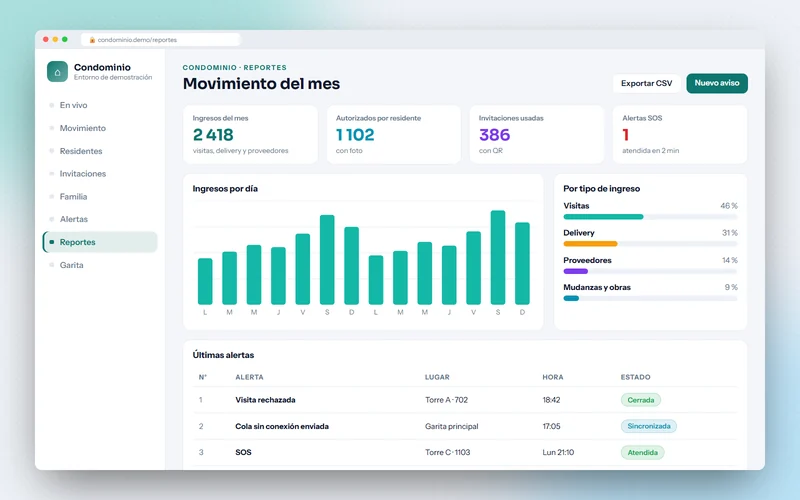Click the 31 % Delivery value

(730, 233)
